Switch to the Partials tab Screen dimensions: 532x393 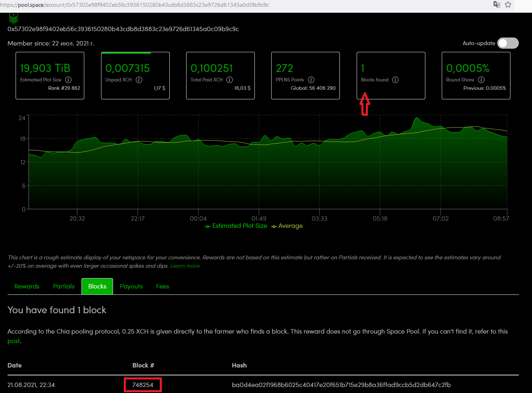click(x=64, y=286)
